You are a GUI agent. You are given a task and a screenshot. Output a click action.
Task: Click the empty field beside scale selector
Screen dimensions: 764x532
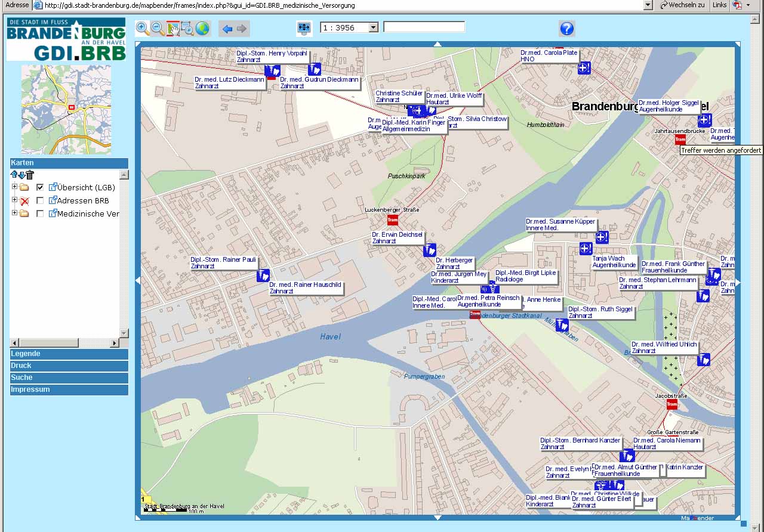424,27
